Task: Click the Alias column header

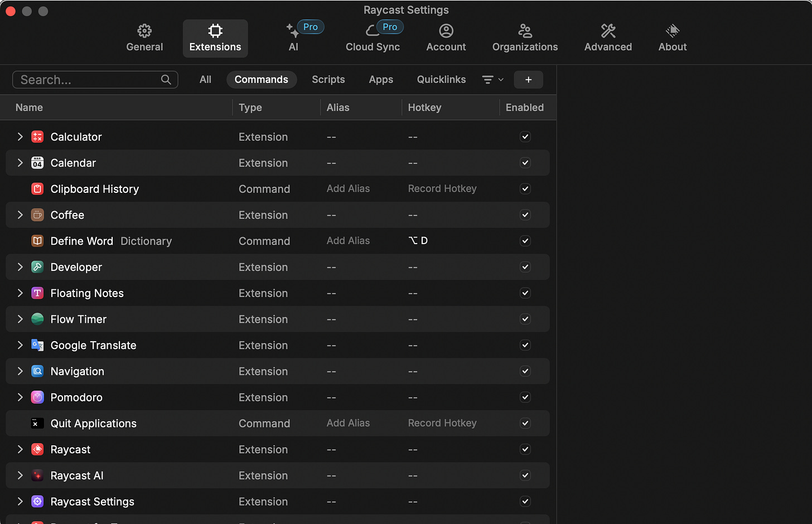Action: [x=338, y=108]
